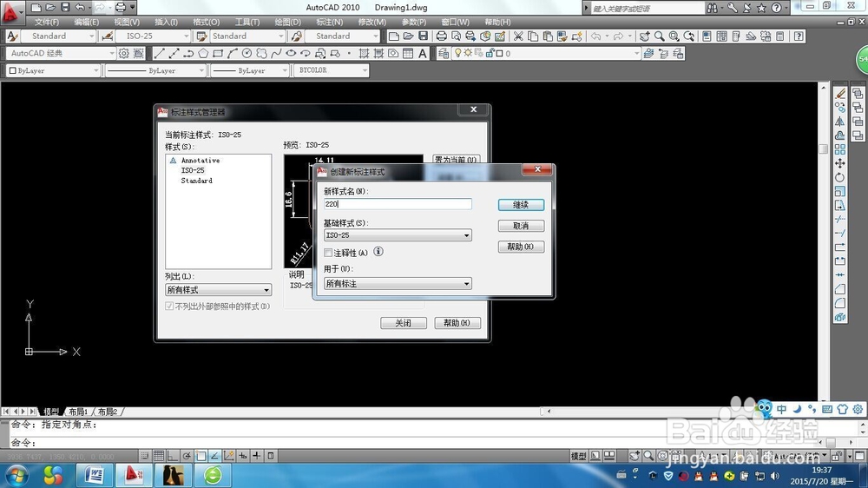This screenshot has height=488, width=868.
Task: Select the Arc drawing tool
Action: 232,54
